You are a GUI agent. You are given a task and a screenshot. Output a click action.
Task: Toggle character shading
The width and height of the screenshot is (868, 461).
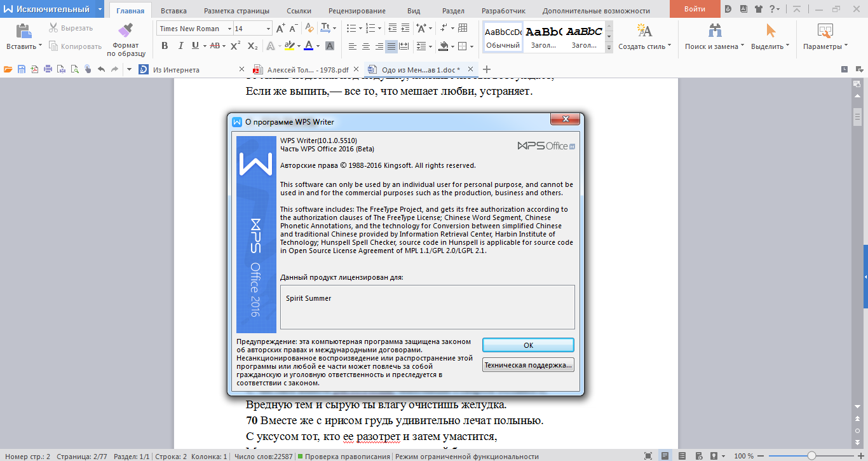[x=330, y=46]
